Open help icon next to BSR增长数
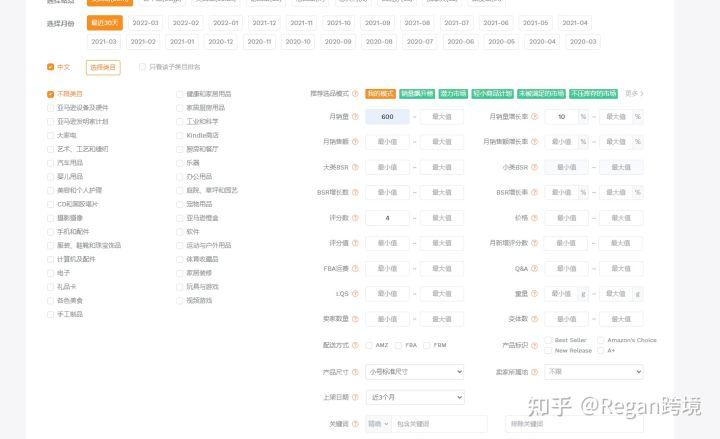The height and width of the screenshot is (439, 720). click(355, 192)
